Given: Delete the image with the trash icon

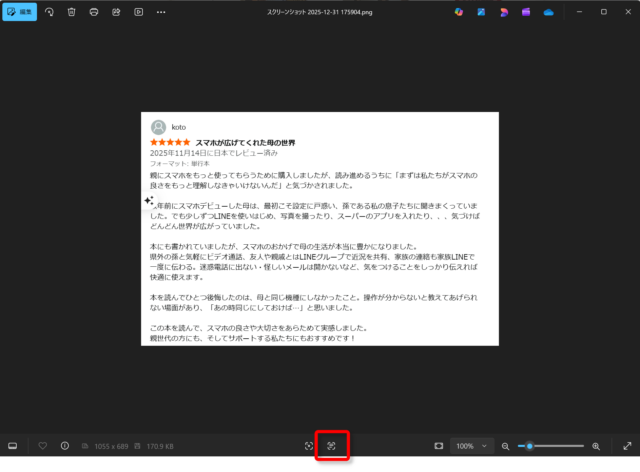Looking at the screenshot, I should (x=71, y=12).
